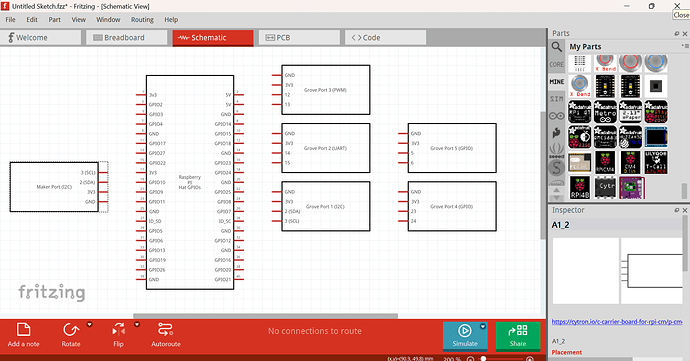
Task: Flip the selected part
Action: point(118,335)
